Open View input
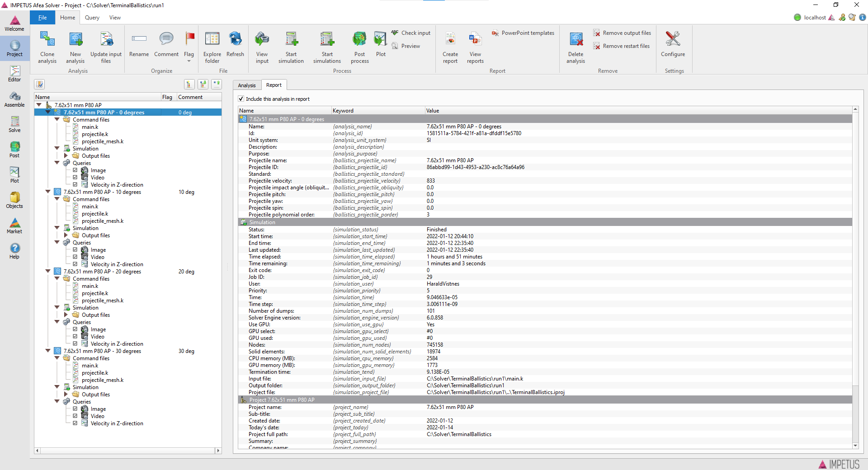This screenshot has height=470, width=868. click(x=262, y=47)
